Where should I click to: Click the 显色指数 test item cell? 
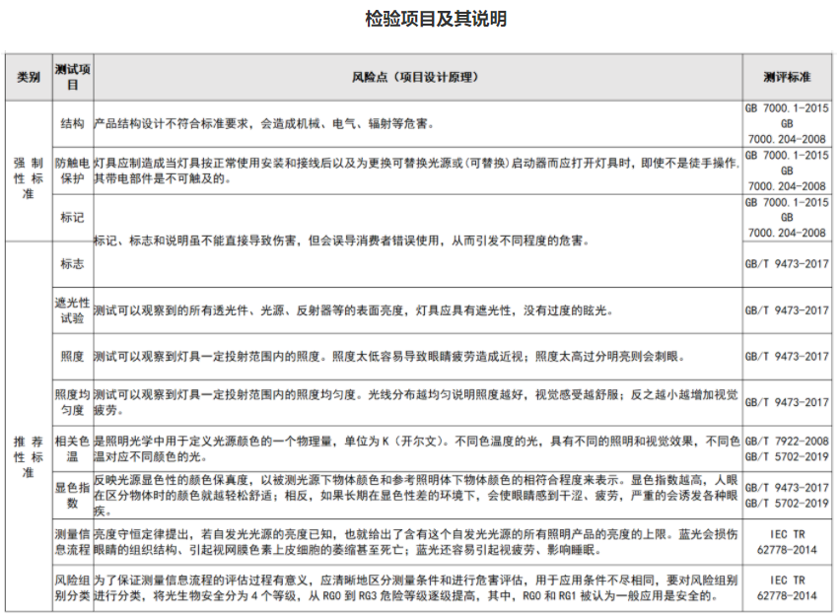click(x=72, y=495)
